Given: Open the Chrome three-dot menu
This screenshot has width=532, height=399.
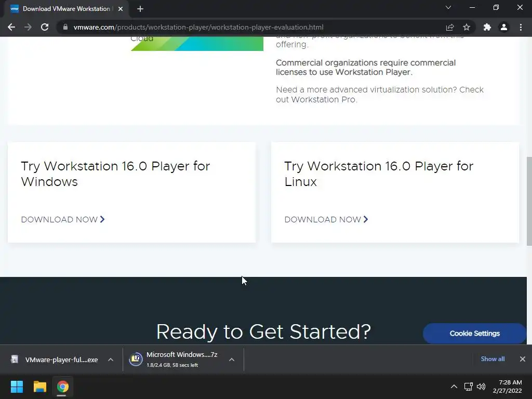Looking at the screenshot, I should (x=521, y=27).
